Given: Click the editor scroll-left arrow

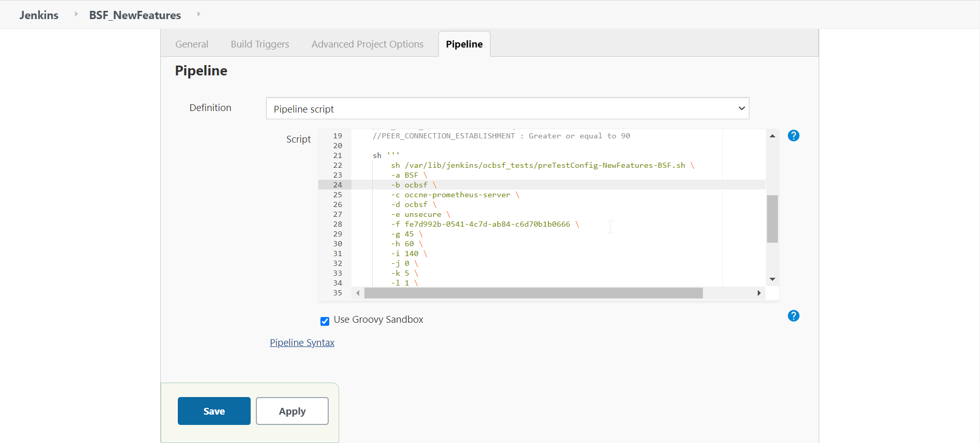Looking at the screenshot, I should click(358, 293).
